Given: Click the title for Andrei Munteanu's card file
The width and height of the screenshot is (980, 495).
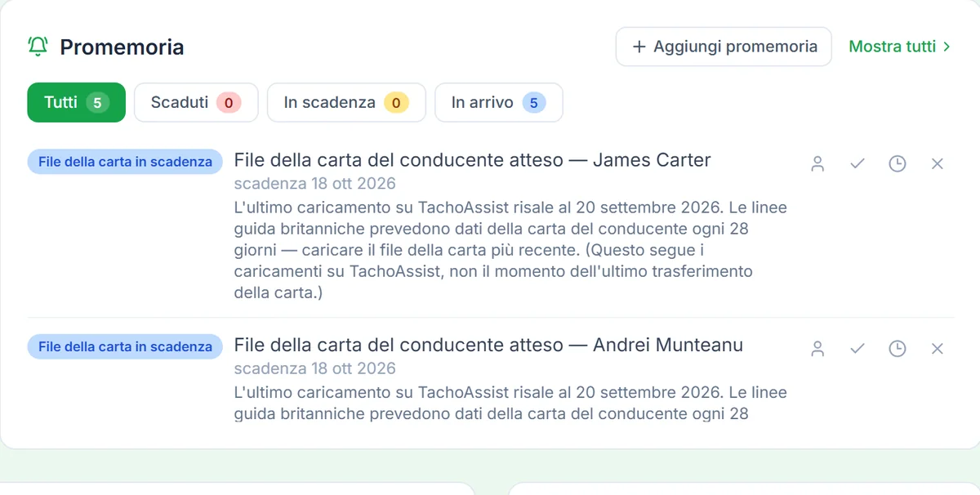Looking at the screenshot, I should (x=488, y=345).
